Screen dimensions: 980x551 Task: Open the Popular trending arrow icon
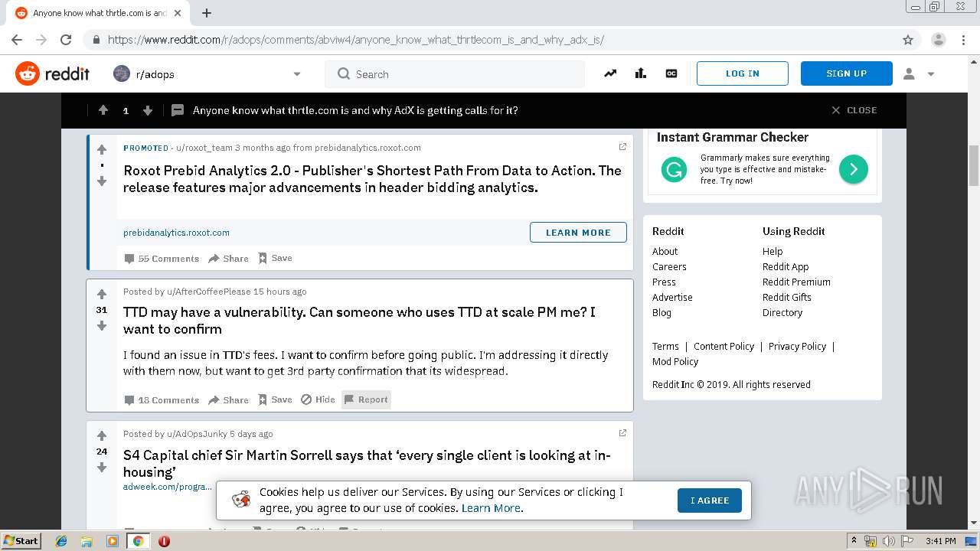coord(610,73)
